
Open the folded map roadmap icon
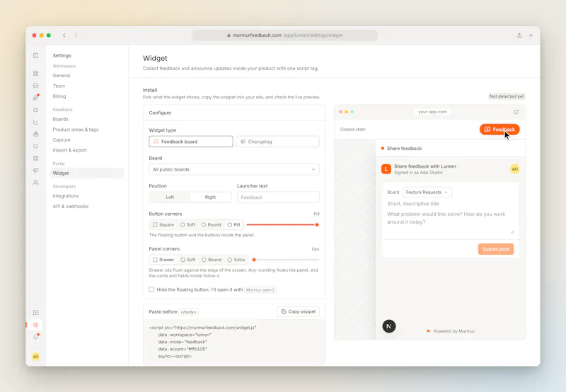[x=36, y=158]
